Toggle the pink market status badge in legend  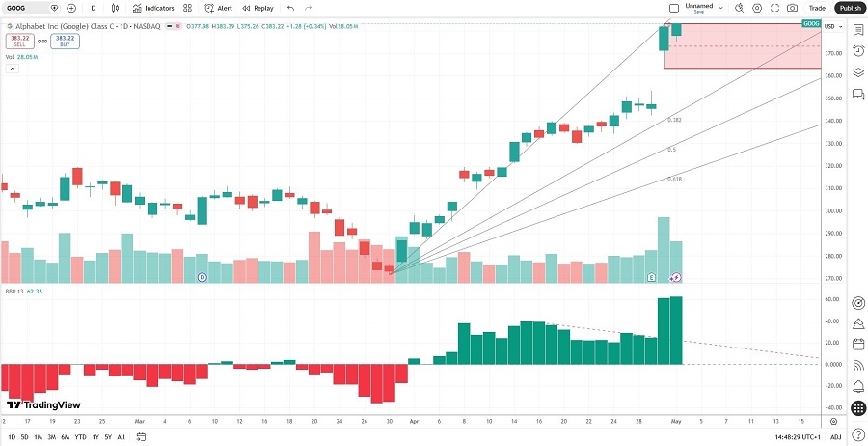177,26
